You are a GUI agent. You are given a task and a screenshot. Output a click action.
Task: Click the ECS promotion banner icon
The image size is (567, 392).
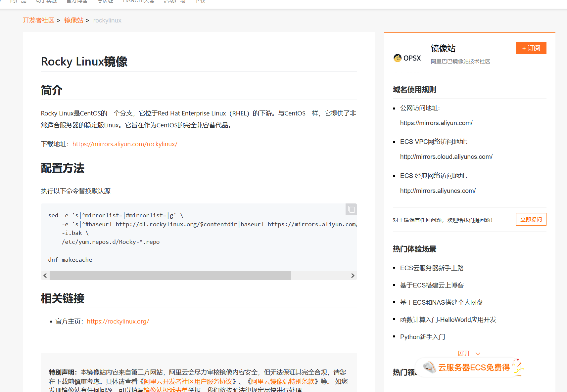tap(429, 367)
